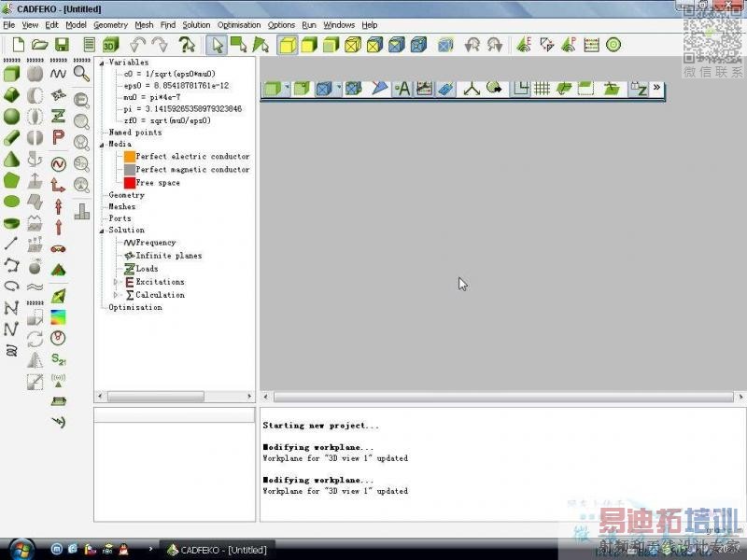Toggle the axes tripod display in view toolbar
This screenshot has width=747, height=560.
472,89
